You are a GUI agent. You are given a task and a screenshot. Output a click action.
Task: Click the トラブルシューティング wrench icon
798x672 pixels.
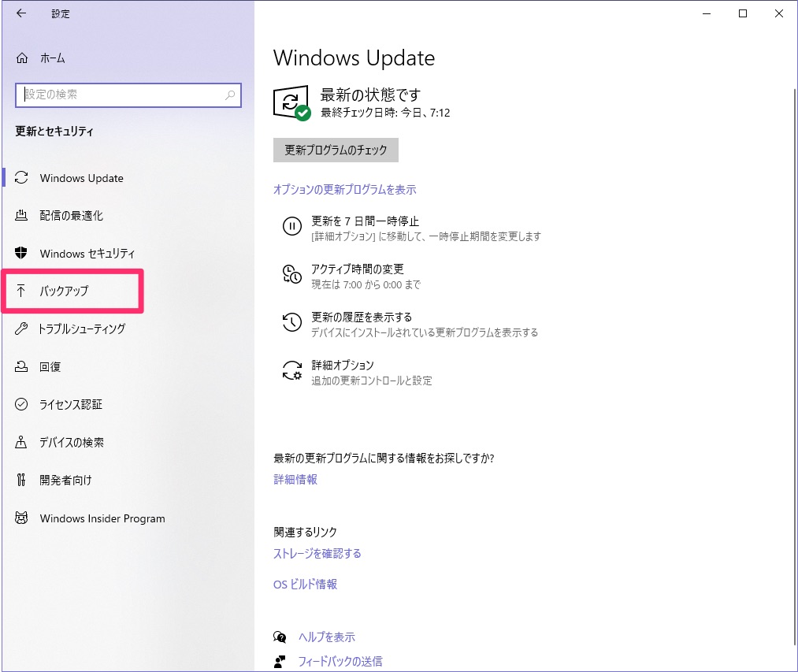click(21, 329)
